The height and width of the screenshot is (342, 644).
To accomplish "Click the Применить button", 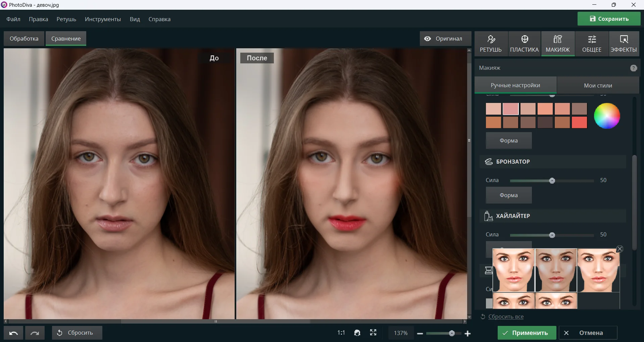I will pos(527,333).
